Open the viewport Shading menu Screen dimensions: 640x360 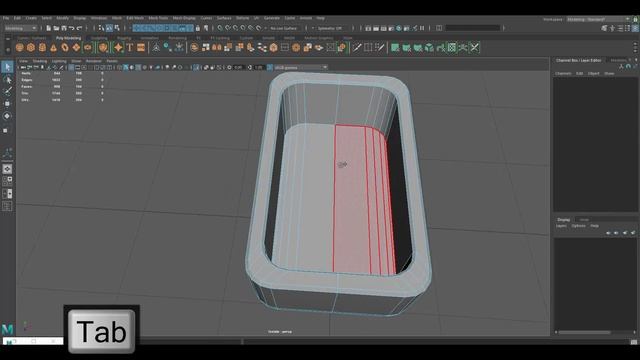click(40, 61)
